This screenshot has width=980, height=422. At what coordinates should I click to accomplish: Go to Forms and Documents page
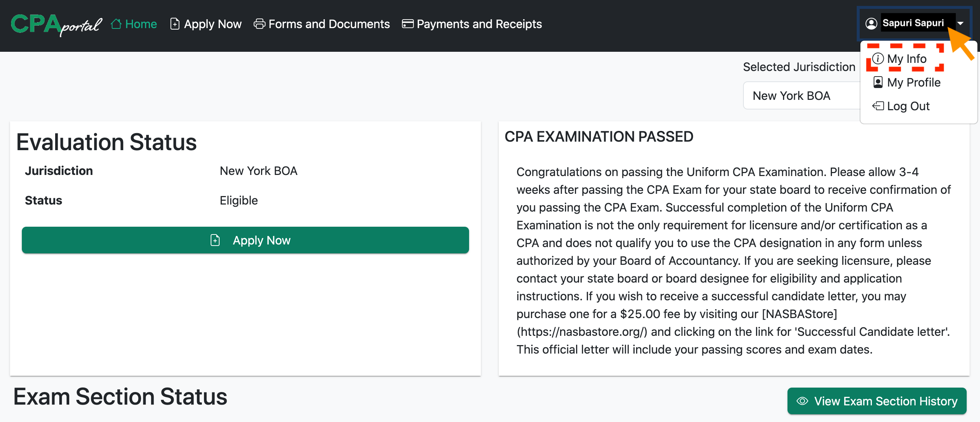pyautogui.click(x=329, y=24)
